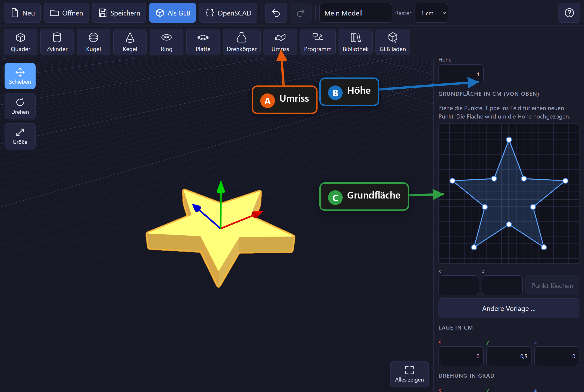584x392 pixels.
Task: Add a Quader shape
Action: click(x=20, y=42)
